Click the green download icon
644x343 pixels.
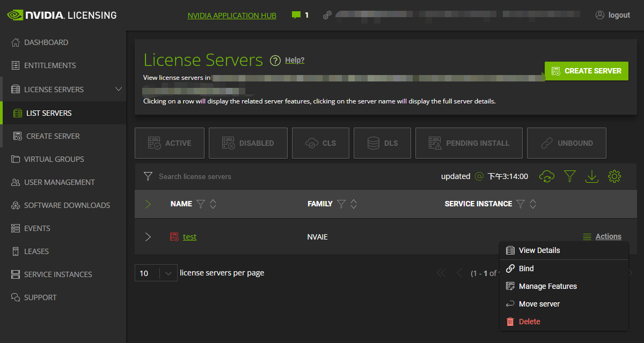(x=592, y=176)
